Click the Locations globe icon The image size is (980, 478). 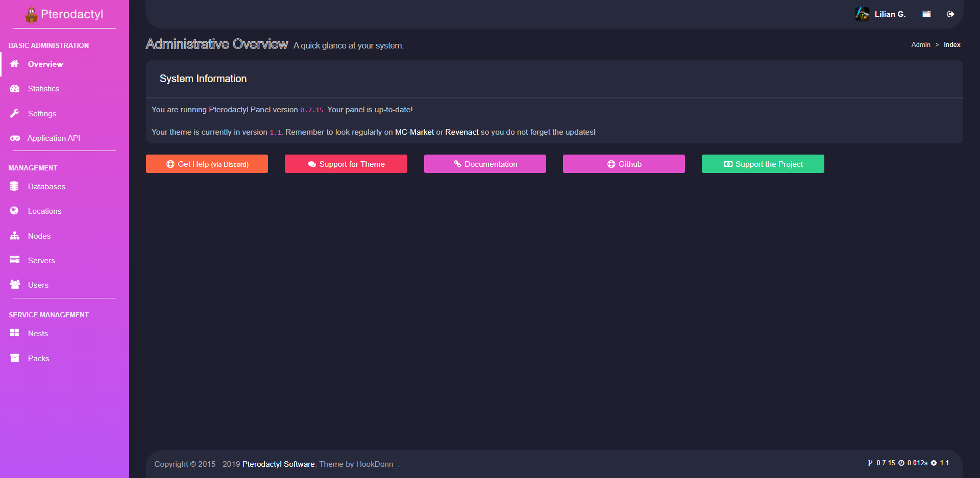[14, 211]
